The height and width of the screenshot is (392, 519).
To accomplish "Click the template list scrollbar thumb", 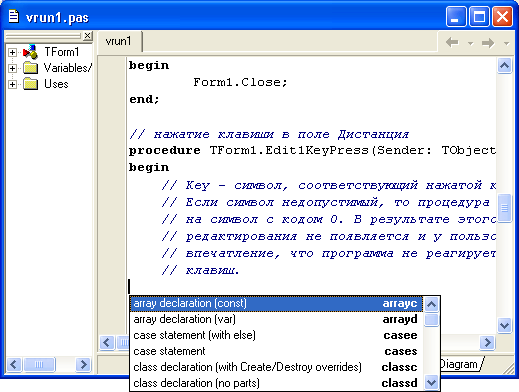I will coord(432,320).
